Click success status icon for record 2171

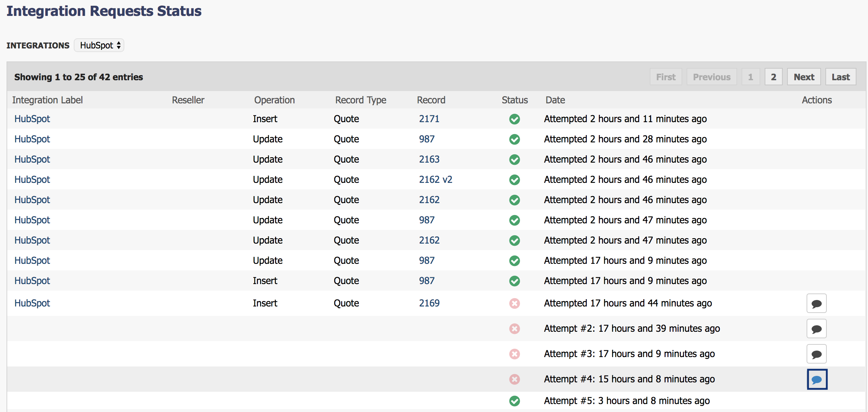(x=515, y=119)
